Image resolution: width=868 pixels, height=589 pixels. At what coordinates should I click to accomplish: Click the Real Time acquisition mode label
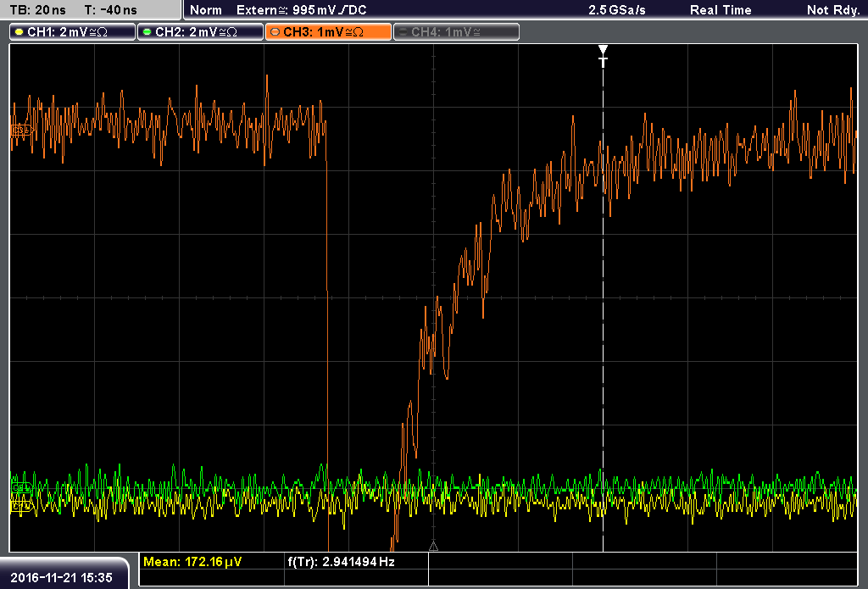pyautogui.click(x=721, y=10)
